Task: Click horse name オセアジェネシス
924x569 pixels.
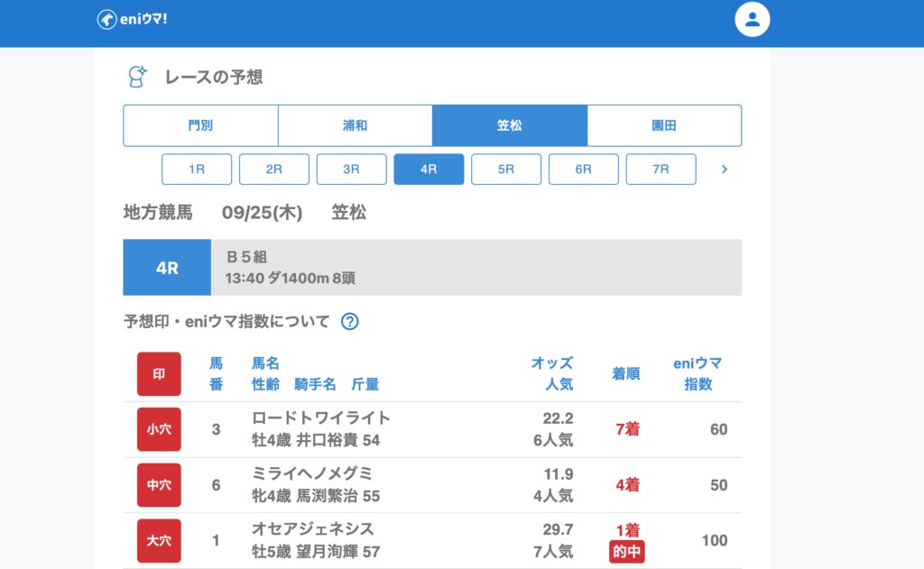Action: click(312, 528)
